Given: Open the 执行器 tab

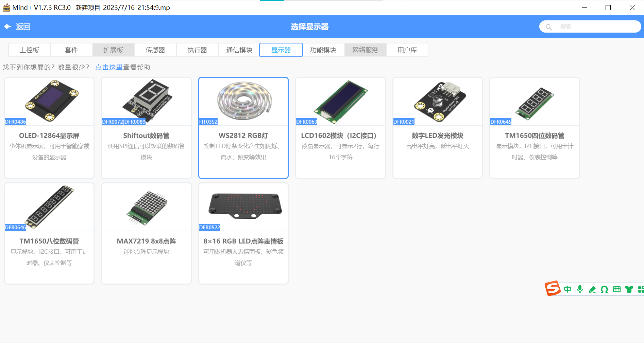Looking at the screenshot, I should click(x=197, y=50).
